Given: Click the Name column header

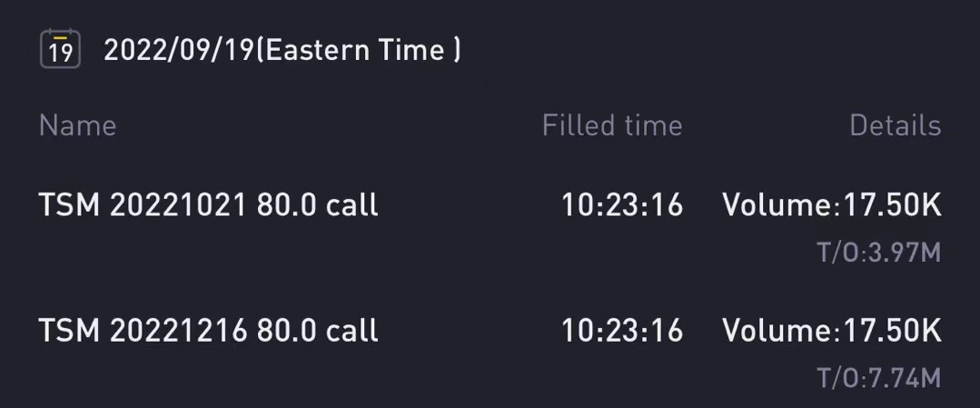Looking at the screenshot, I should tap(77, 125).
